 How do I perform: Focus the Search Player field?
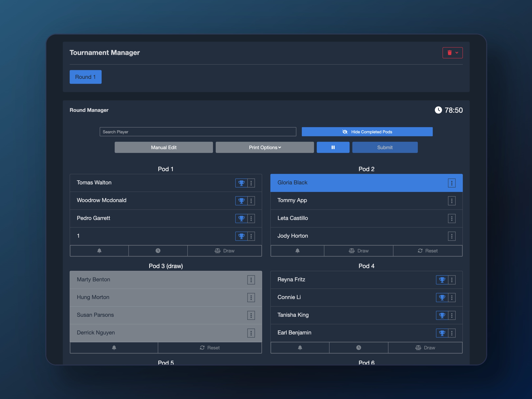click(198, 132)
